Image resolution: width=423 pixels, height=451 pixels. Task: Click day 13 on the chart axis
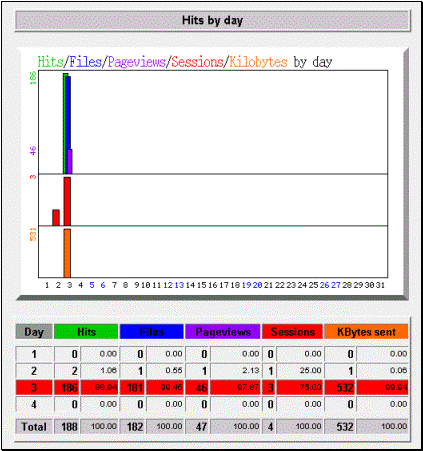point(179,285)
